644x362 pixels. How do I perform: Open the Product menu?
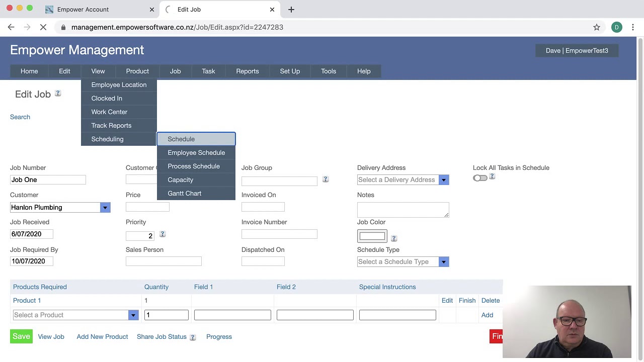(137, 71)
